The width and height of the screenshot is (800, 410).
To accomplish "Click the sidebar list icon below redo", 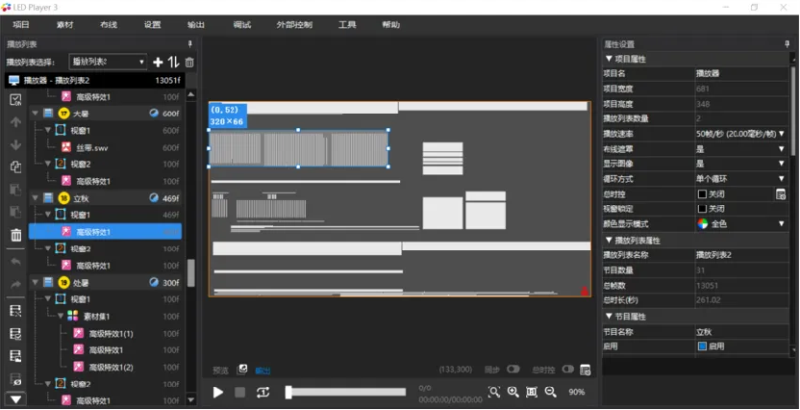I will pyautogui.click(x=16, y=311).
